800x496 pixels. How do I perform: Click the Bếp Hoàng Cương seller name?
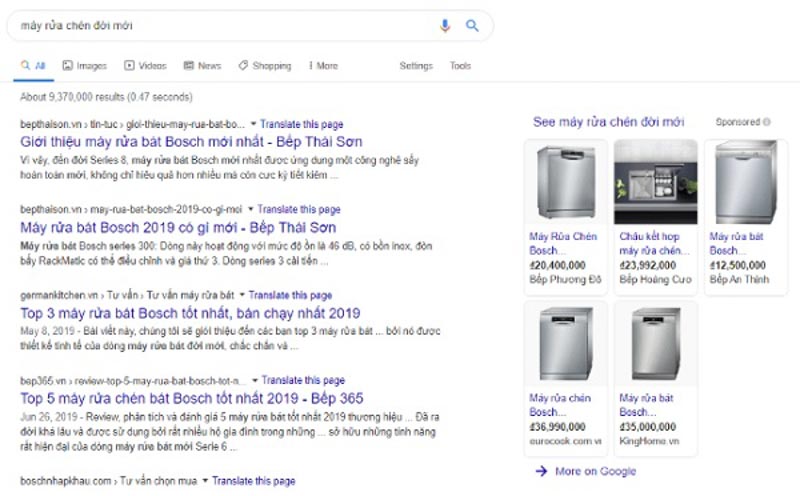(656, 280)
